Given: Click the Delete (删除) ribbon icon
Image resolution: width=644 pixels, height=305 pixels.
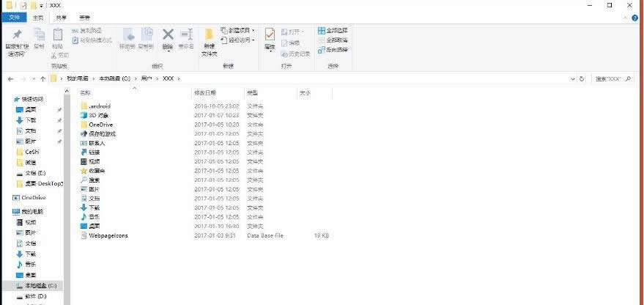Looking at the screenshot, I should [x=168, y=38].
